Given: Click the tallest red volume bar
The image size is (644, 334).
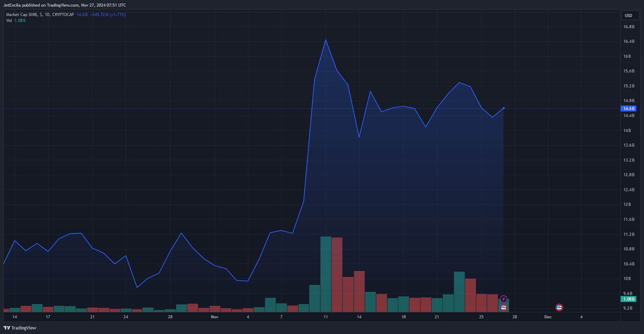Looking at the screenshot, I should click(337, 274).
